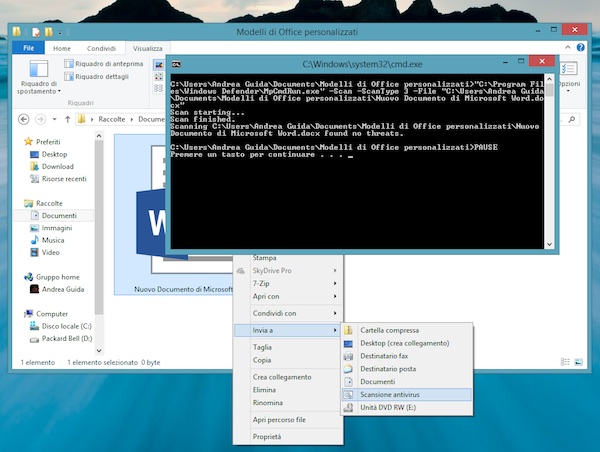Expand 7-Zip submenu

pos(289,284)
